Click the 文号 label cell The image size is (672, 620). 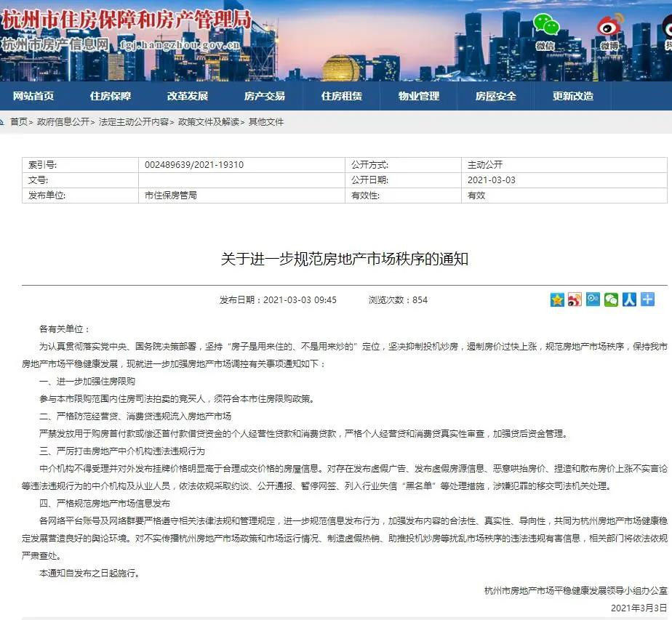pos(80,180)
